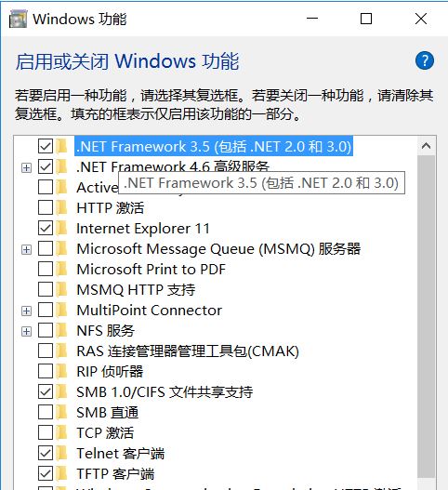The image size is (448, 490).
Task: Click folder icon beside Microsoft Print to PDF
Action: [62, 269]
